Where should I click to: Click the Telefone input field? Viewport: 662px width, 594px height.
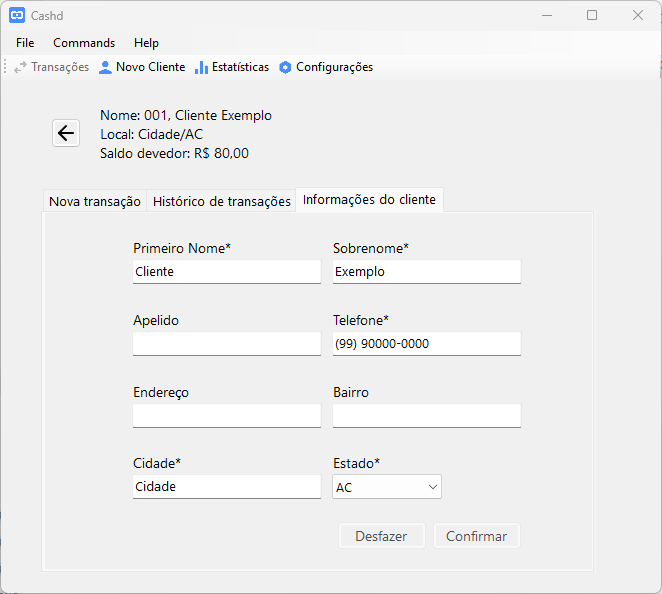[x=427, y=344]
